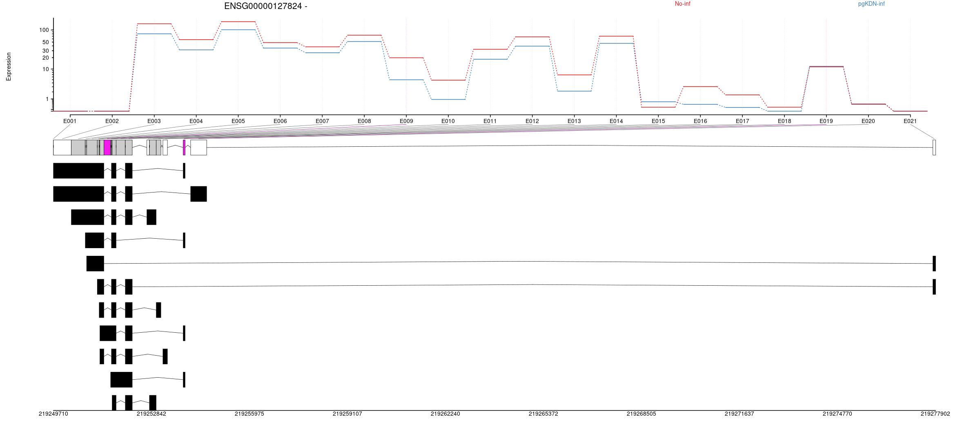Click genomic coordinate 219252842

[x=151, y=414]
